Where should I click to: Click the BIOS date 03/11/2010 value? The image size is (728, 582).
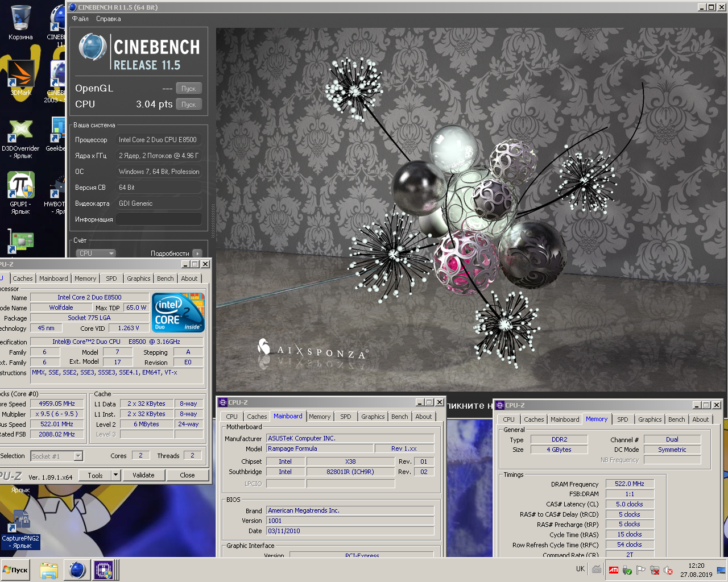pyautogui.click(x=350, y=531)
